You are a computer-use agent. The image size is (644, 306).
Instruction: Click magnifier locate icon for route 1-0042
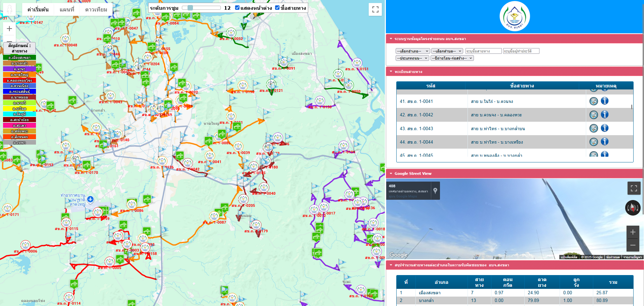click(x=594, y=115)
